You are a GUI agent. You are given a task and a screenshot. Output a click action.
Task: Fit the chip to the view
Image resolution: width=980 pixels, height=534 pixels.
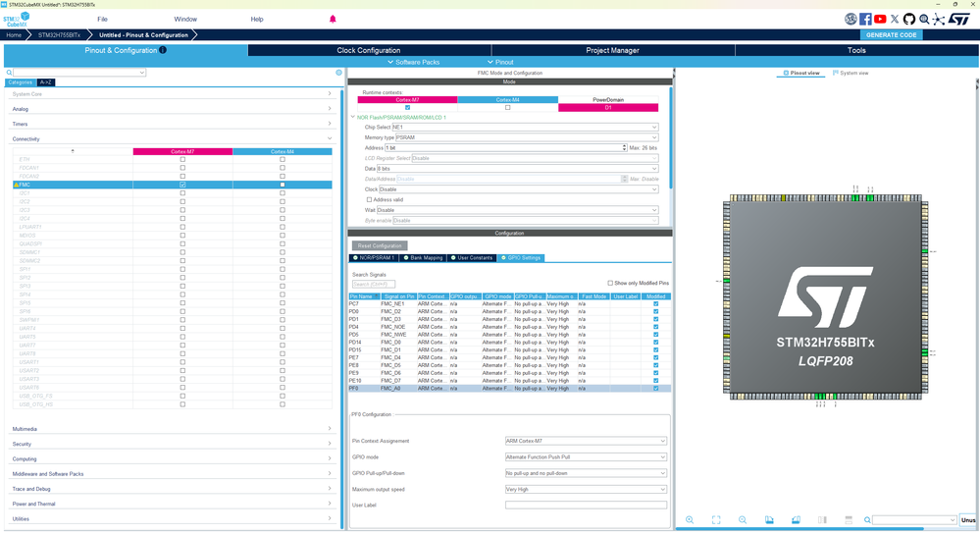[716, 520]
